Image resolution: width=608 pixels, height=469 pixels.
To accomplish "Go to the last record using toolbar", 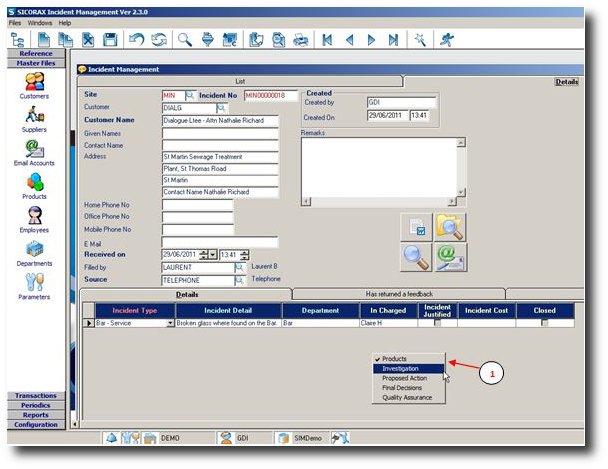I will [394, 40].
